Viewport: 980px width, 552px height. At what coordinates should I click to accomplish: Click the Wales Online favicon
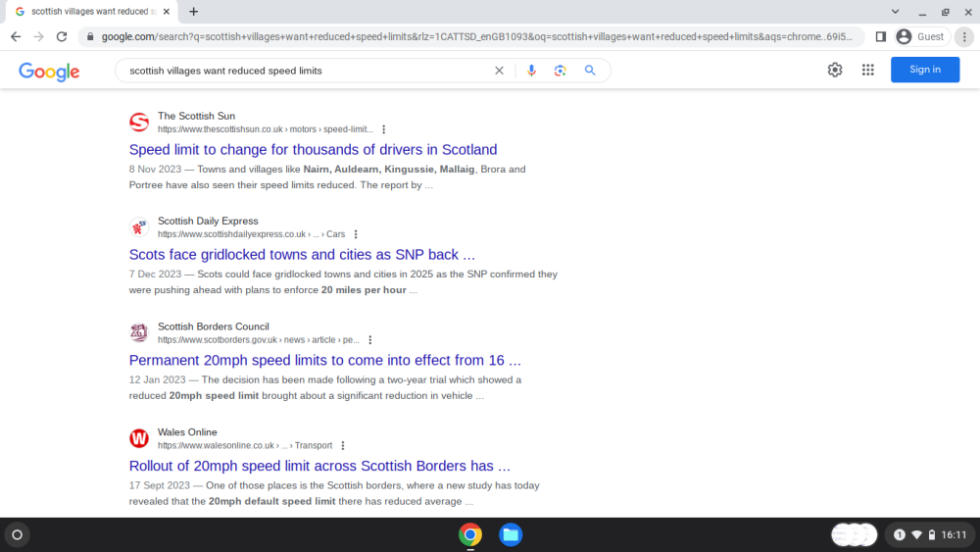coord(139,438)
